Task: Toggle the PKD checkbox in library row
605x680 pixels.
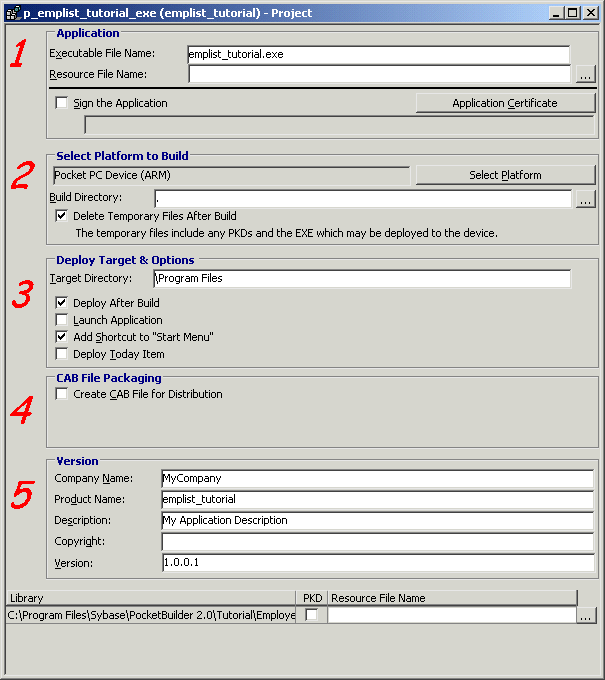Action: [x=311, y=615]
